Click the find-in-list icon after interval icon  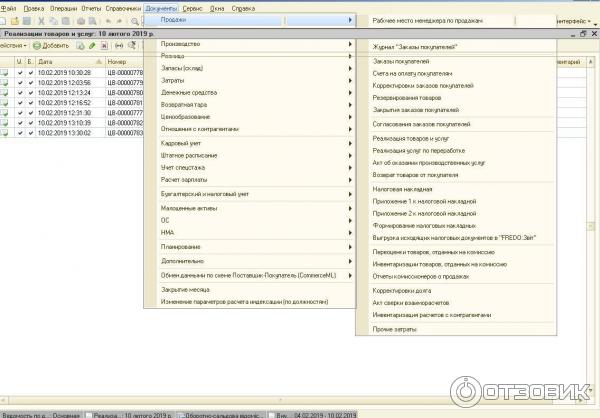coord(132,46)
